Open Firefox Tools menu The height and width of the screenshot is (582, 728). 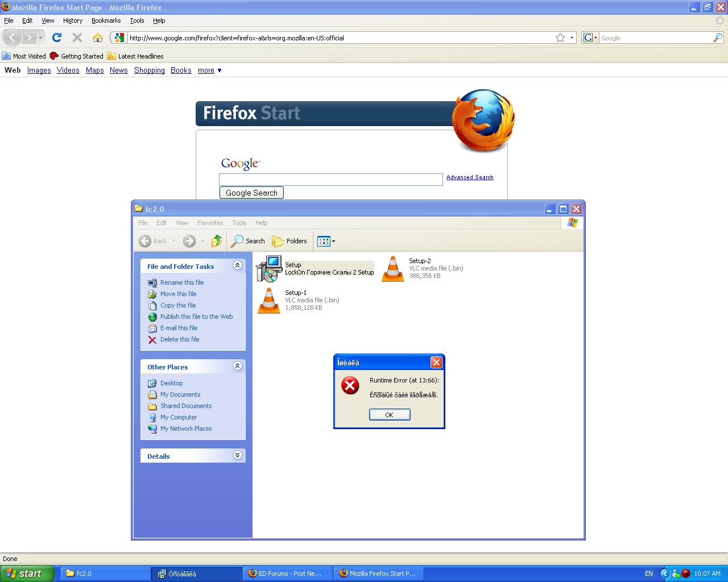coord(137,20)
